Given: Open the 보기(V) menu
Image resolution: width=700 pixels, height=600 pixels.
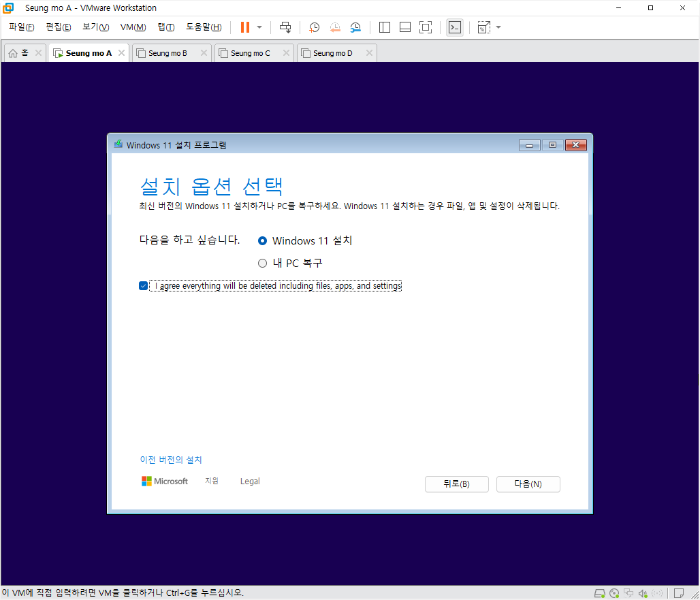Looking at the screenshot, I should click(95, 27).
